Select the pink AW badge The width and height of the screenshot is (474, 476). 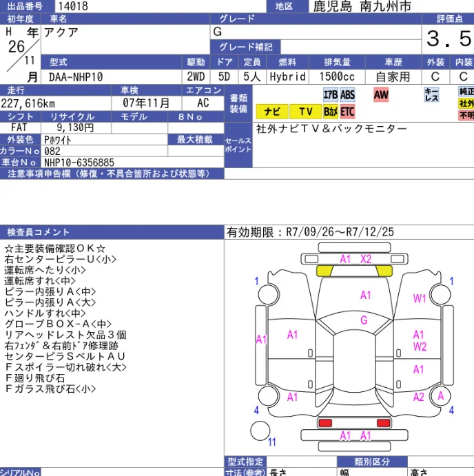(381, 94)
